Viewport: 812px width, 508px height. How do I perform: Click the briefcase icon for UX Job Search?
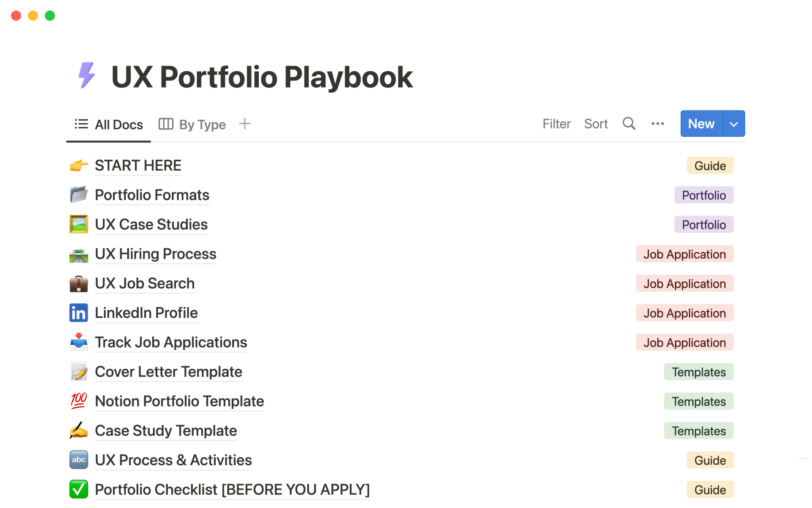tap(79, 284)
